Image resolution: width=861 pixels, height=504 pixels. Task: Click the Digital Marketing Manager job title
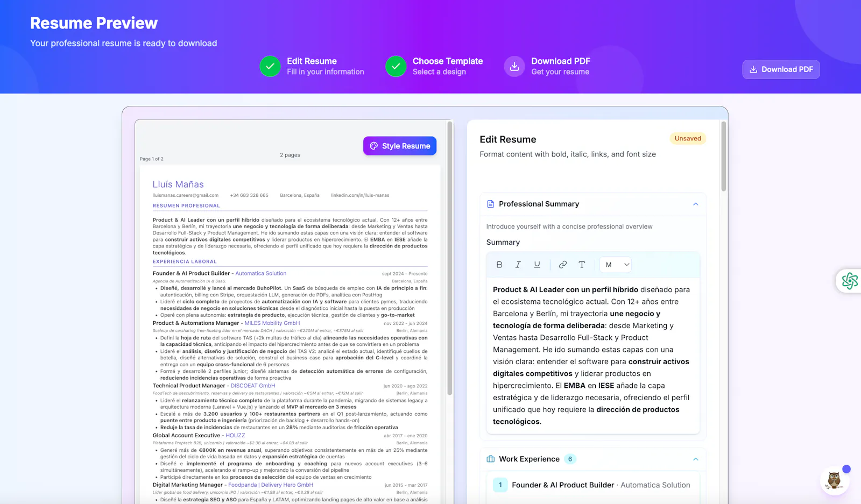pyautogui.click(x=188, y=485)
